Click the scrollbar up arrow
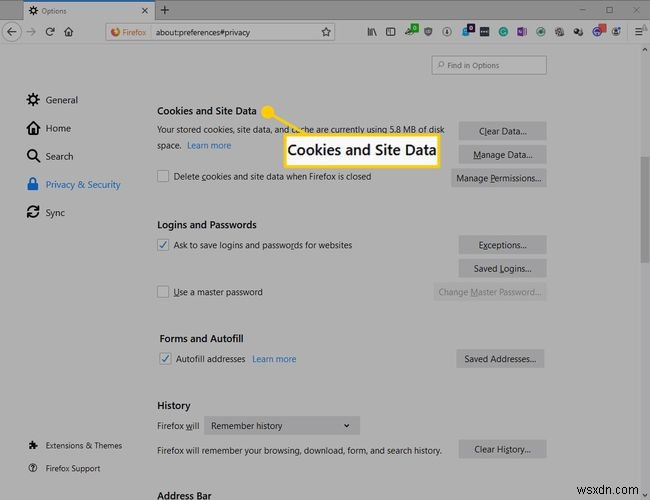This screenshot has width=650, height=500. [x=645, y=50]
